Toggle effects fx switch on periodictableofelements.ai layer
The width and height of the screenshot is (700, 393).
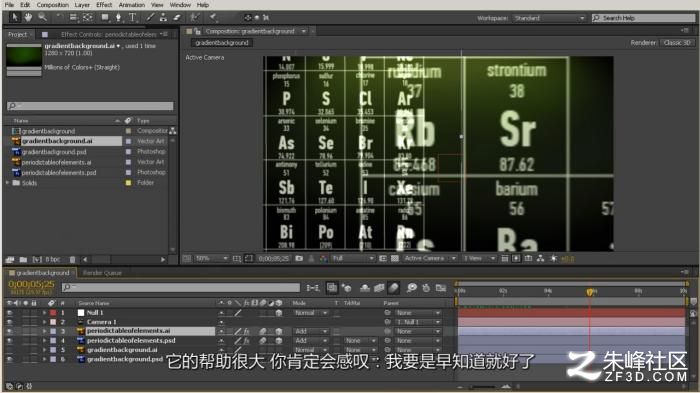[246, 331]
